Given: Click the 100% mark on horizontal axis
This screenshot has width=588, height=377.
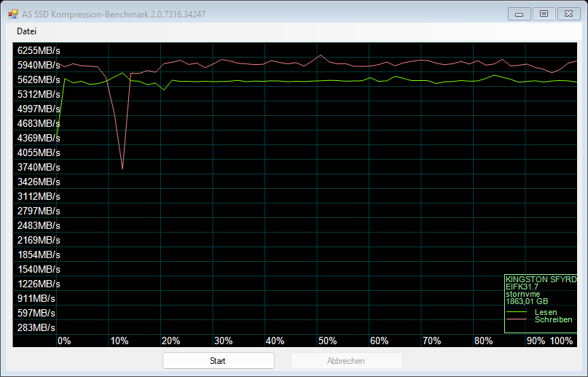Looking at the screenshot, I should pos(561,341).
